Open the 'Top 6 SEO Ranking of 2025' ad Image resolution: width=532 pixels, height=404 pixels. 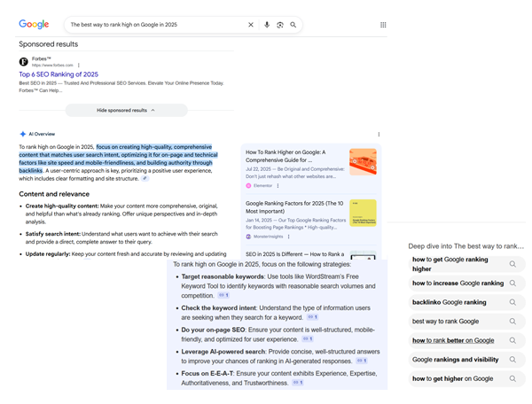tap(59, 75)
